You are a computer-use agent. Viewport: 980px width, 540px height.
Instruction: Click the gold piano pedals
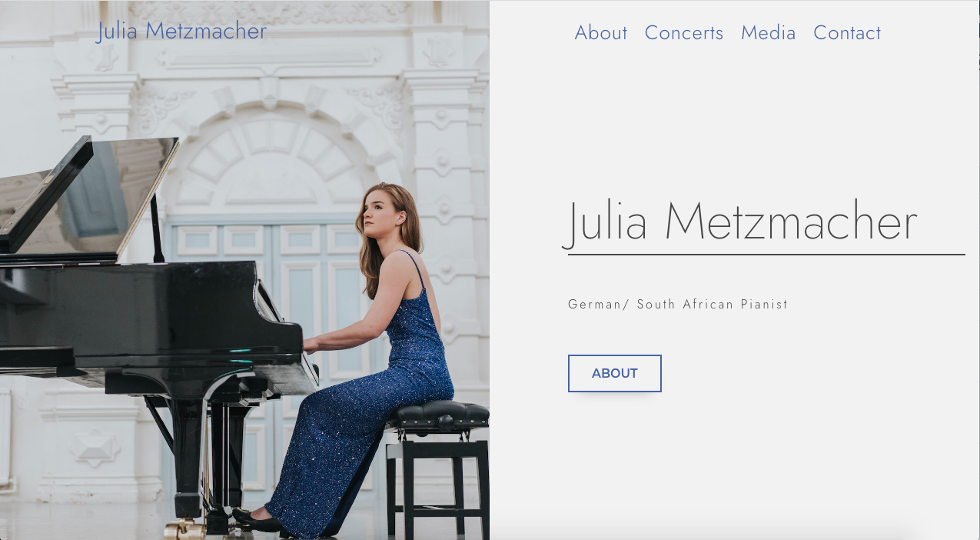[184, 528]
